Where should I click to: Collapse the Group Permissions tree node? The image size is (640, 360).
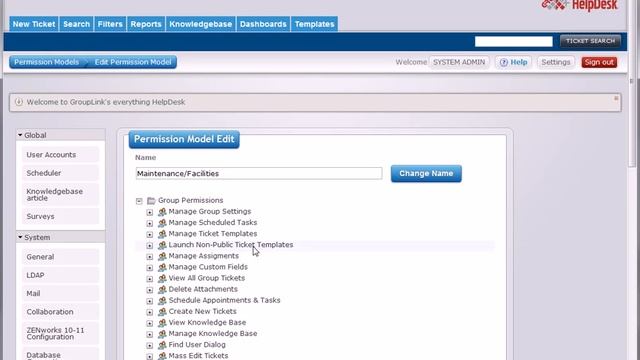pyautogui.click(x=139, y=201)
